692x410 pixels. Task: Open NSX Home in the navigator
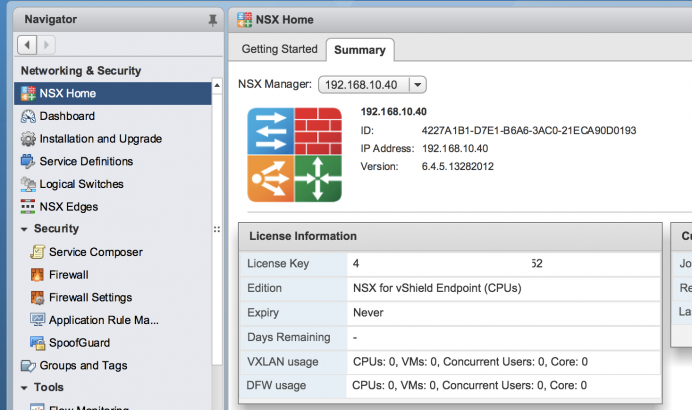click(x=113, y=93)
